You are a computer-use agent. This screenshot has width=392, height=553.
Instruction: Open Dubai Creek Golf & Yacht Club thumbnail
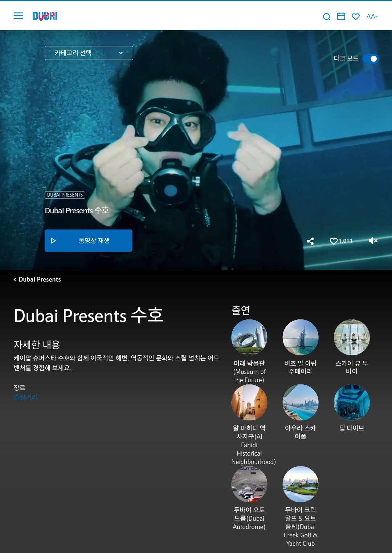(301, 484)
